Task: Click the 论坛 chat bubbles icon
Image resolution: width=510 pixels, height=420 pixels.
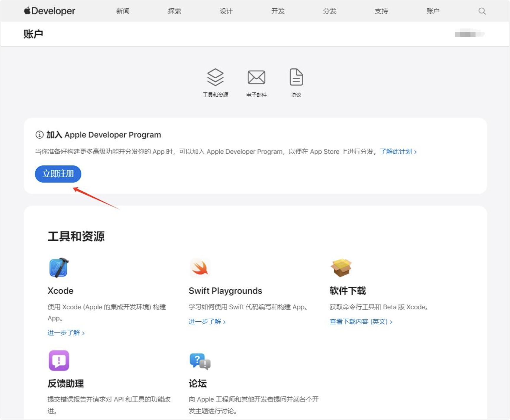Action: (200, 361)
